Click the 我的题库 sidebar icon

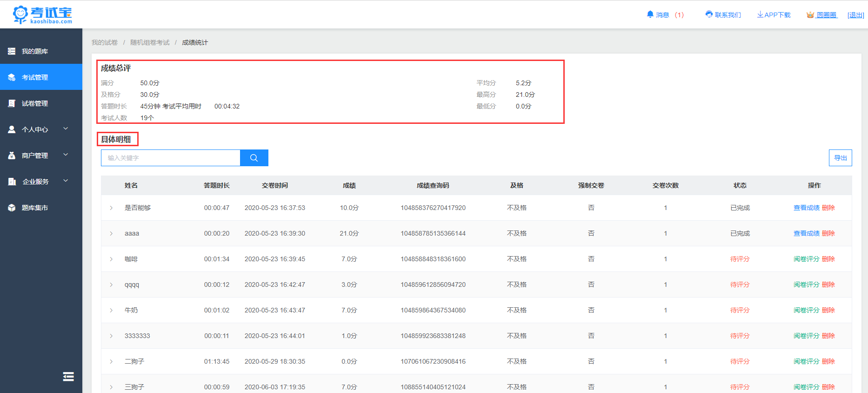(12, 51)
